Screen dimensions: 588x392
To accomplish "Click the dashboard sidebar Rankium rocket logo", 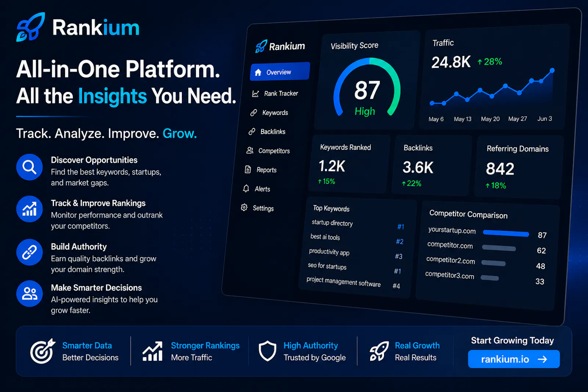I will point(261,46).
